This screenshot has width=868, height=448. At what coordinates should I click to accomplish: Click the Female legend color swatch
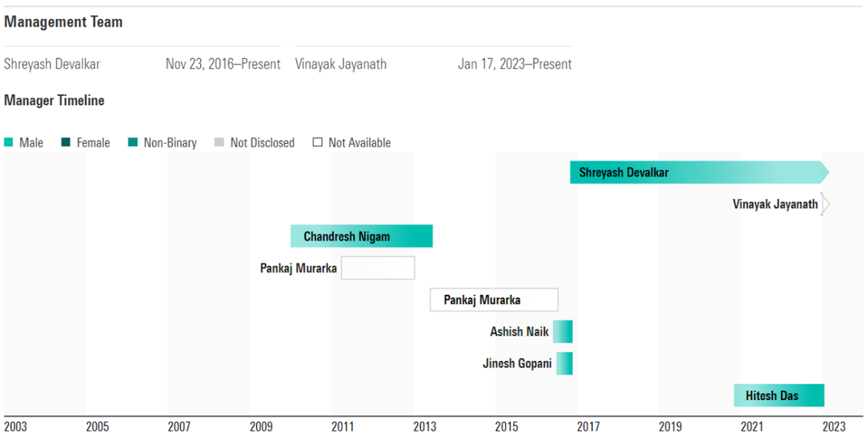pyautogui.click(x=66, y=143)
